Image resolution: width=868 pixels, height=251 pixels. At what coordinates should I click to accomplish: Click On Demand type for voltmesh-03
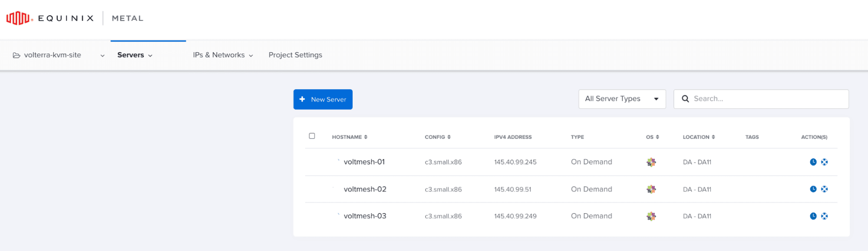[x=591, y=216]
